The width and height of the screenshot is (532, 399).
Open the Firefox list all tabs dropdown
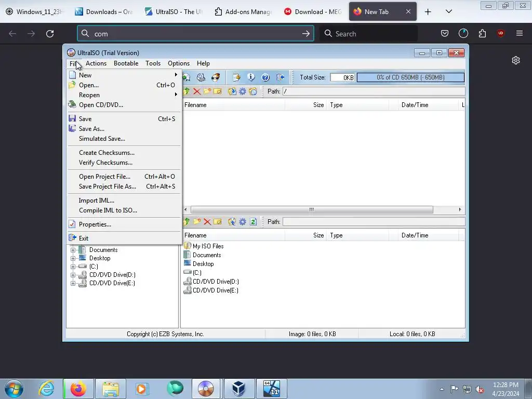click(x=448, y=11)
